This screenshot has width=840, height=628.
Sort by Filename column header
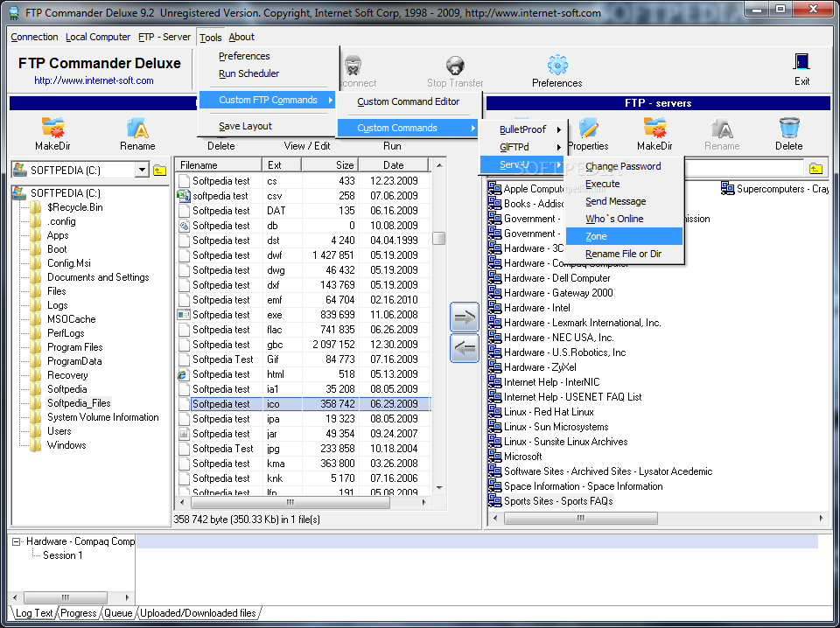[x=219, y=165]
